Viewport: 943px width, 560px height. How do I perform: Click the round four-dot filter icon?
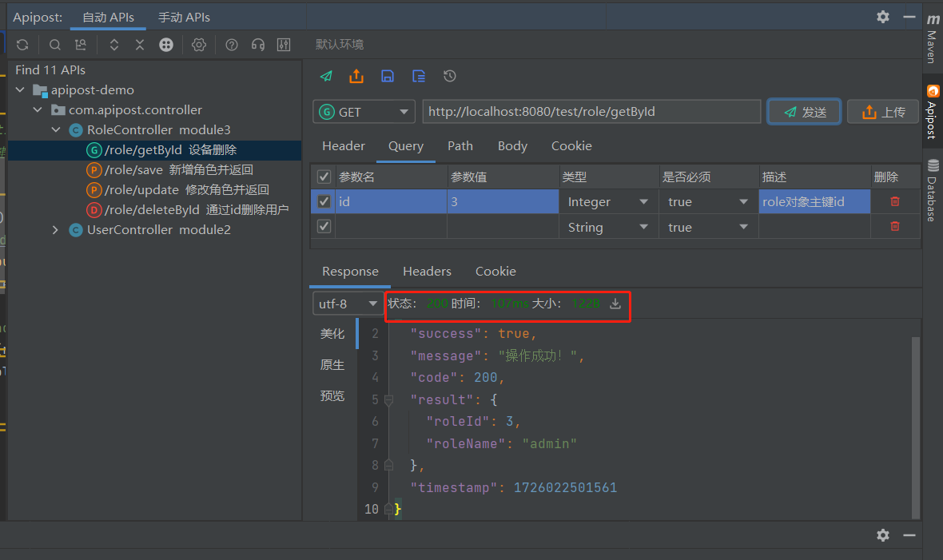click(x=166, y=45)
